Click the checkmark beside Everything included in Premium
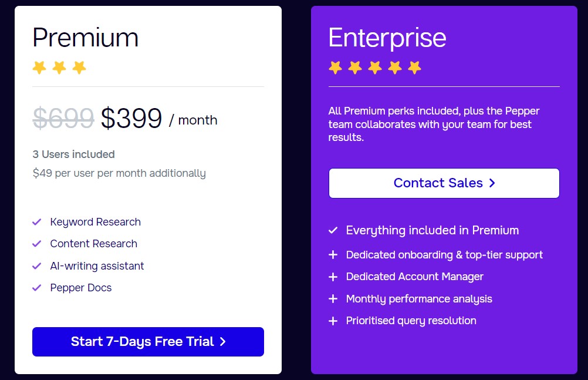588x380 pixels. pyautogui.click(x=333, y=230)
